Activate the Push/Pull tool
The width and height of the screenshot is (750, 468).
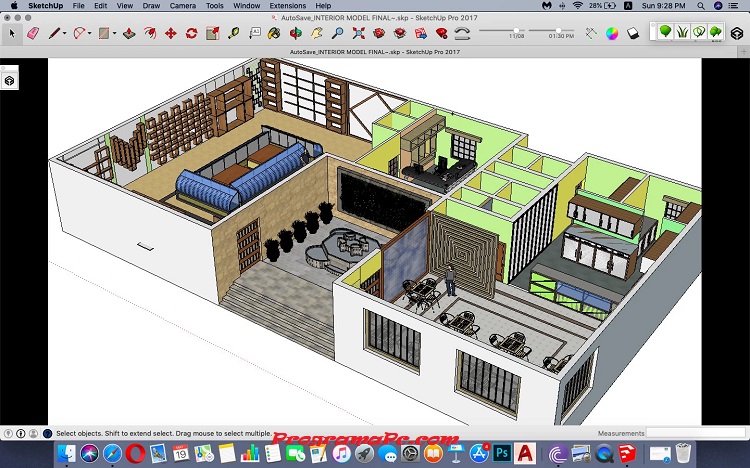coord(129,33)
